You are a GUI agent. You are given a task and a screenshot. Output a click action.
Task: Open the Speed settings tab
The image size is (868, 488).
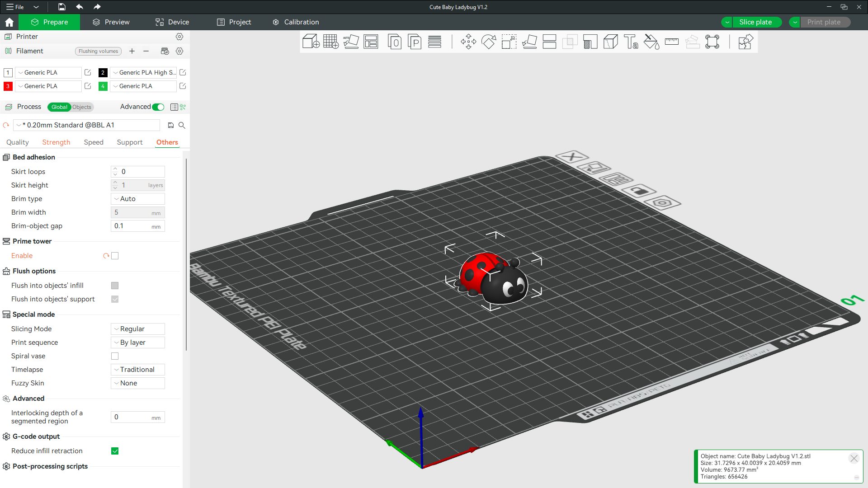pyautogui.click(x=94, y=142)
